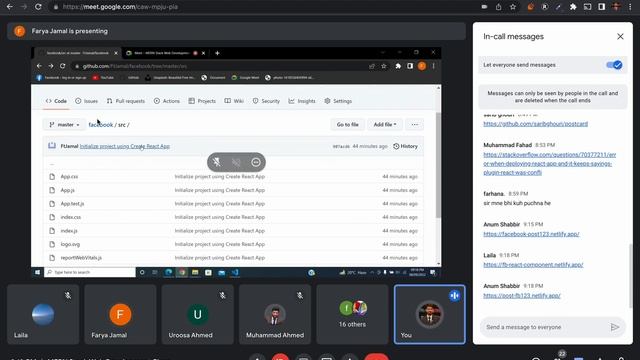Open Microsoft Edge in the shared taskbar

168,272
